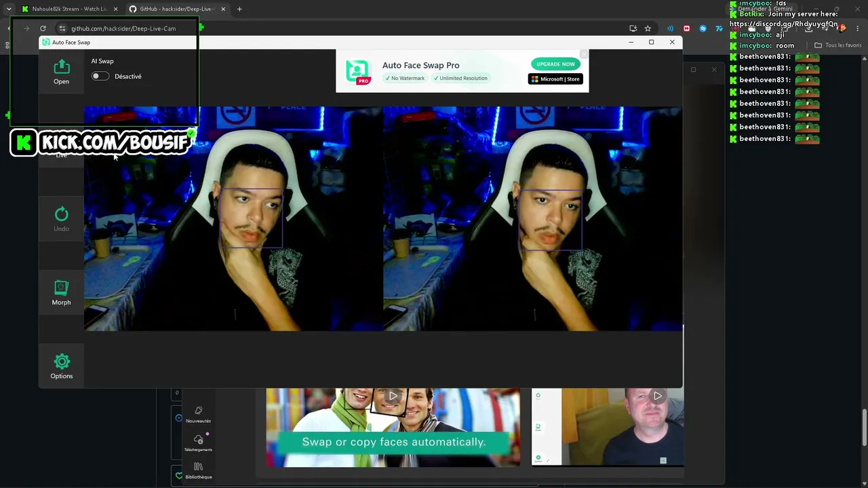Close the Auto Face Swap window
This screenshot has width=868, height=488.
[672, 42]
